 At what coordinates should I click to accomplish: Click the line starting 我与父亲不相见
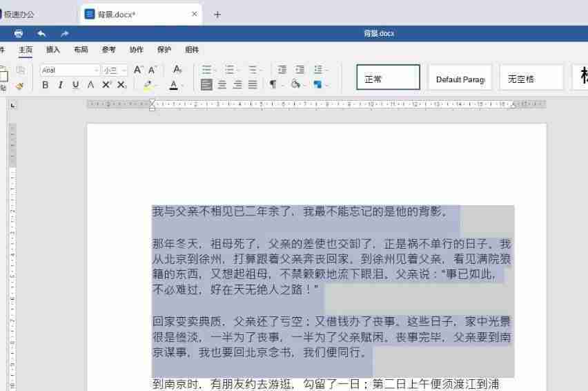[x=300, y=211]
